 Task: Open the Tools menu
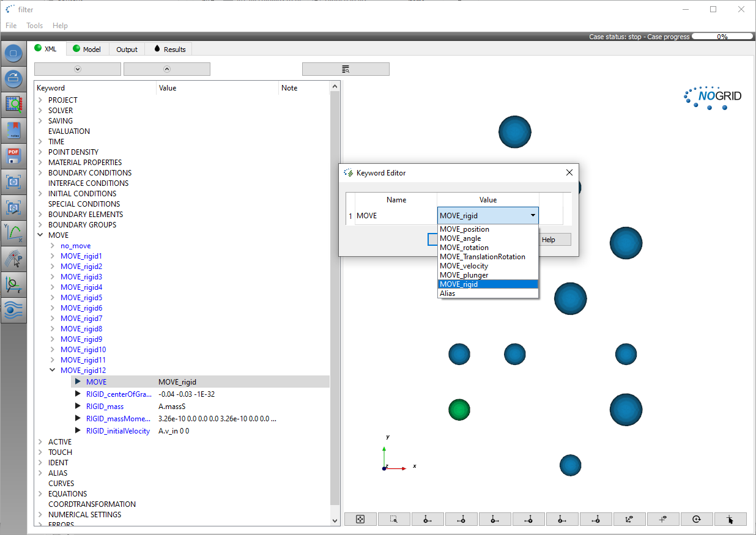pos(34,26)
